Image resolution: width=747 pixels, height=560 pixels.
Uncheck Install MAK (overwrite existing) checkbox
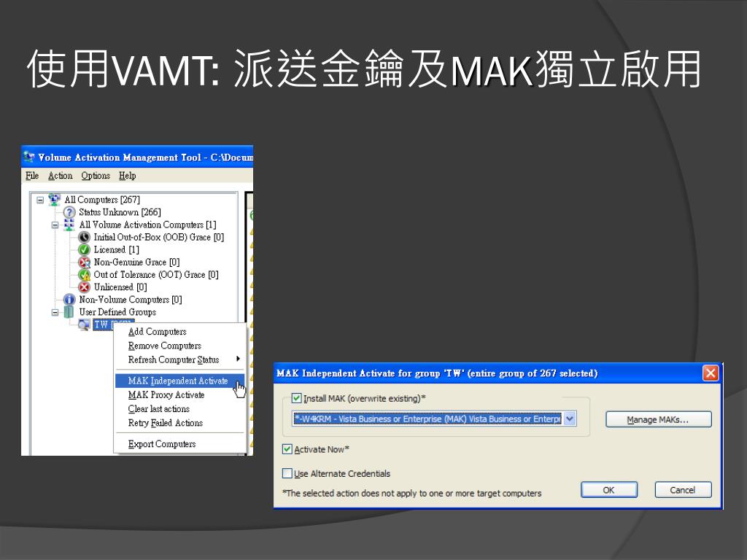[296, 398]
